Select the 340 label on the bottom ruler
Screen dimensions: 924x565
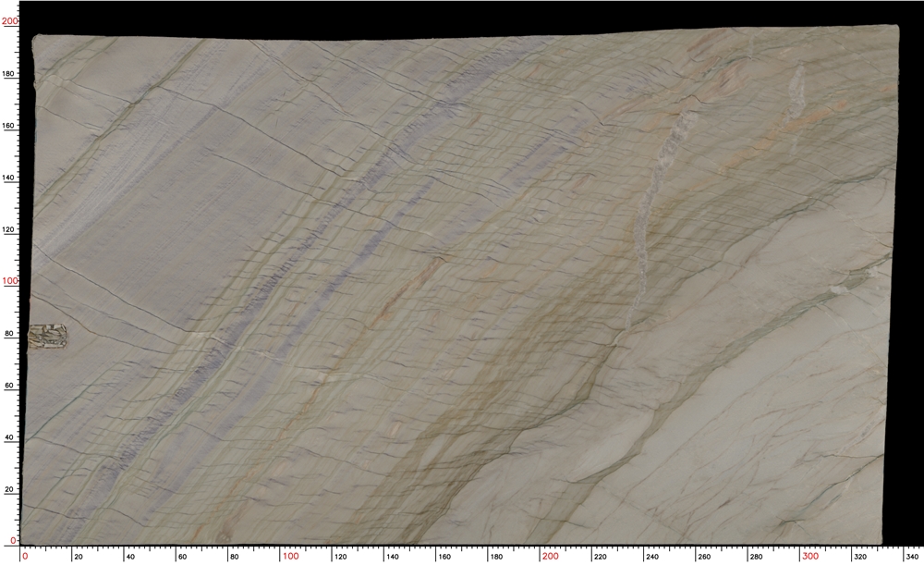(x=912, y=556)
